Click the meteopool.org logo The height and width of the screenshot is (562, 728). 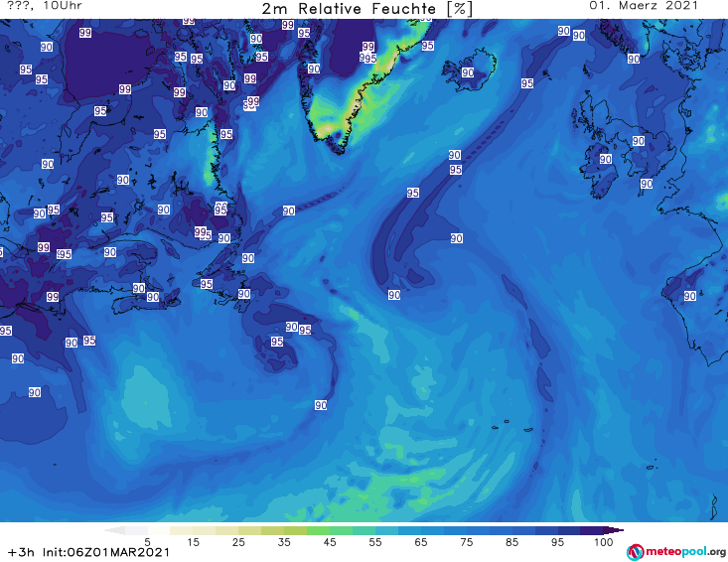tap(676, 552)
